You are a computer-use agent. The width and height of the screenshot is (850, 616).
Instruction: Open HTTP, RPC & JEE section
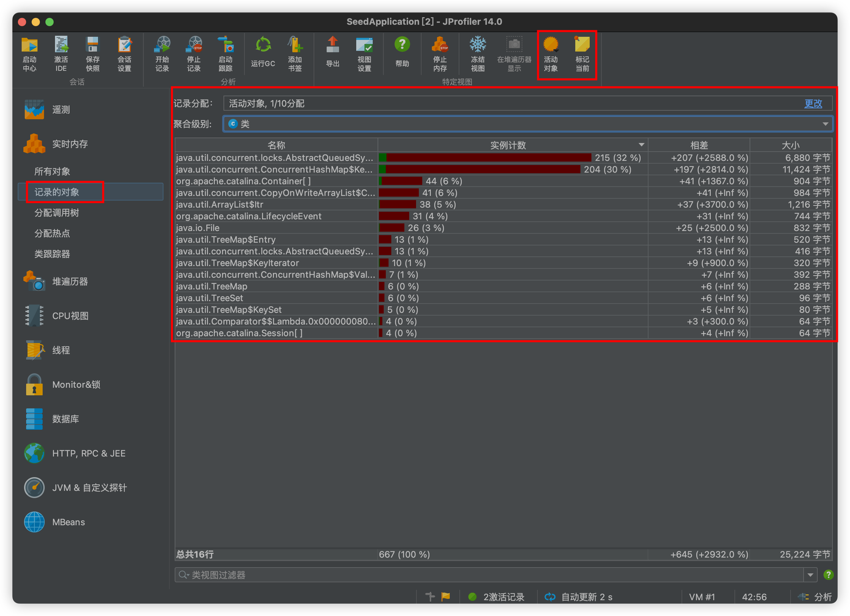tap(75, 453)
